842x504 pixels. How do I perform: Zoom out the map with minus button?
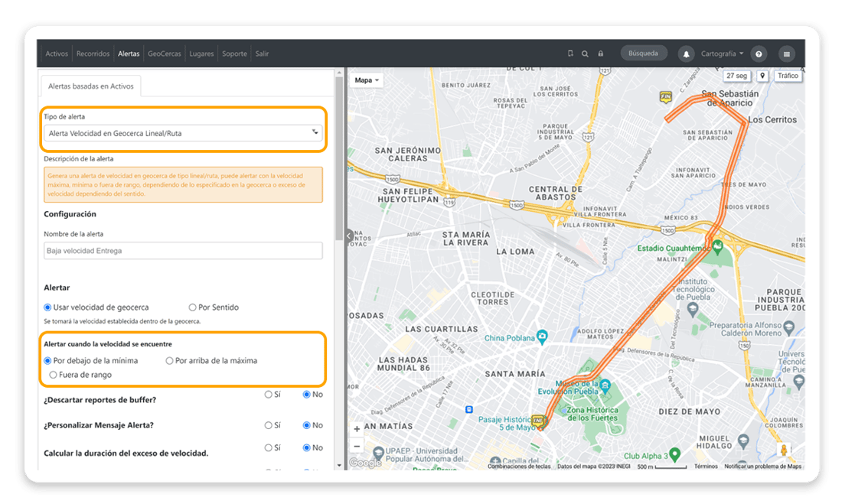[x=357, y=446]
